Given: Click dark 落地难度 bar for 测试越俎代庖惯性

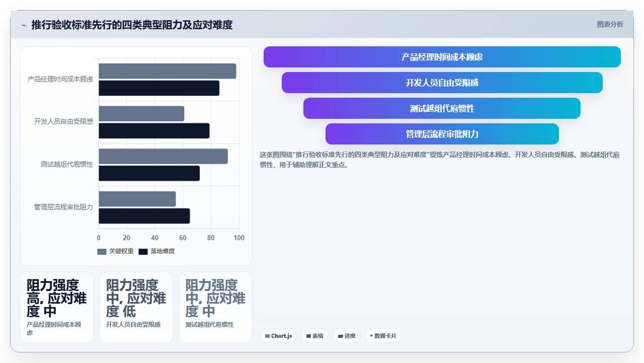Looking at the screenshot, I should pos(149,173).
